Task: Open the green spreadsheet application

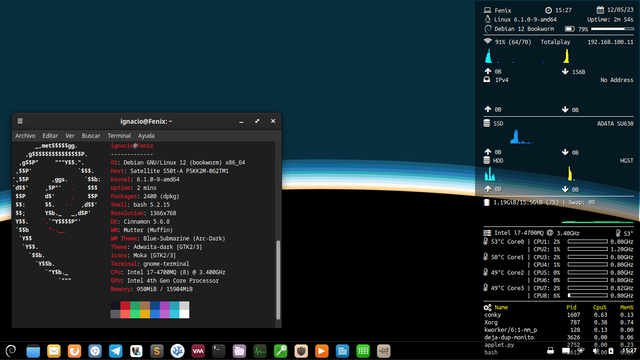Action: tap(363, 351)
